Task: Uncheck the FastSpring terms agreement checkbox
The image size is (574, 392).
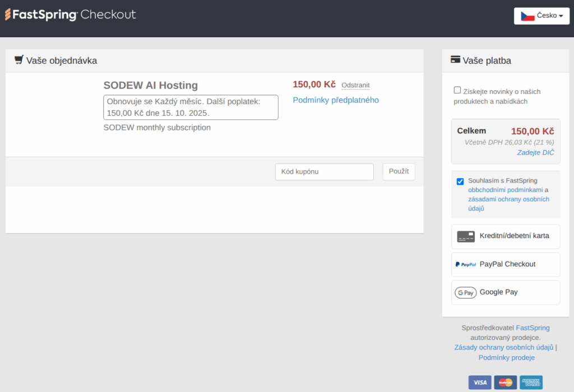Action: pos(460,181)
